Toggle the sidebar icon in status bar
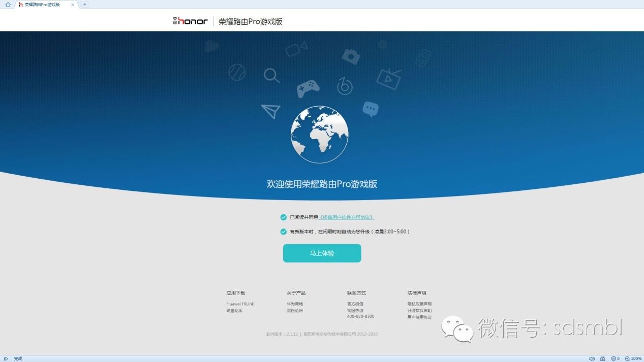 (x=6, y=358)
